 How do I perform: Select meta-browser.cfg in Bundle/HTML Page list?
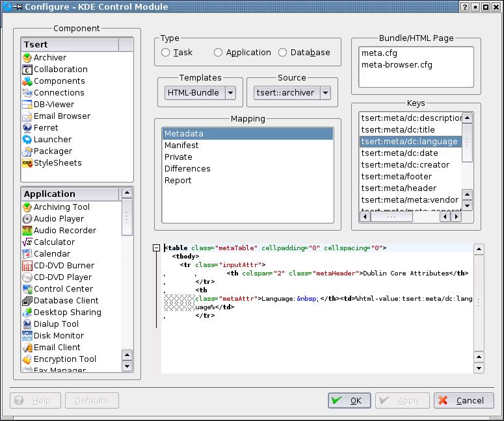(x=397, y=65)
